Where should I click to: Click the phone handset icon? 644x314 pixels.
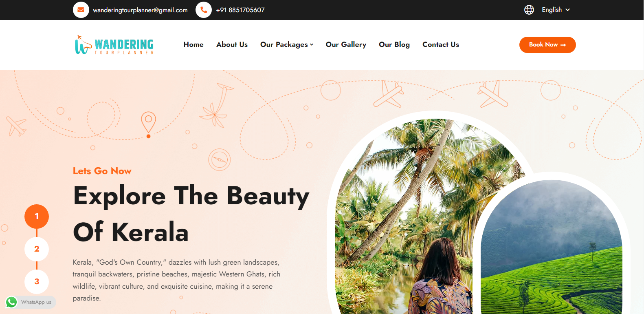pyautogui.click(x=204, y=10)
